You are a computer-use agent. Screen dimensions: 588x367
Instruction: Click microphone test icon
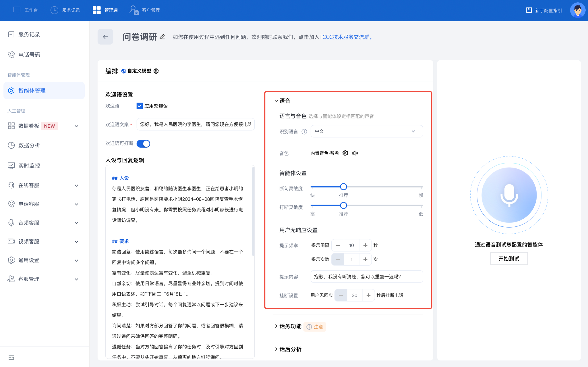coord(509,195)
